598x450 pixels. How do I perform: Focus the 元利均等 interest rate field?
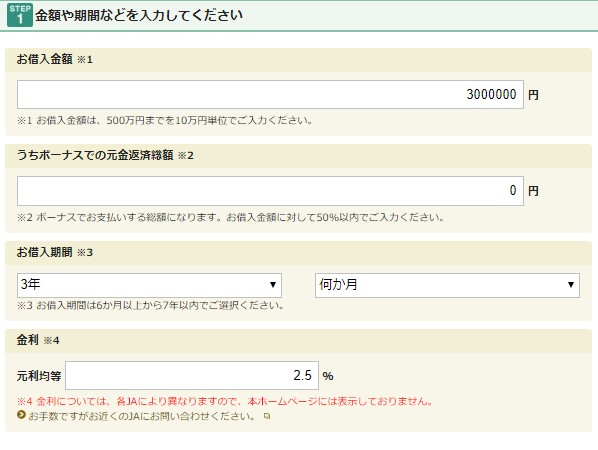tap(192, 376)
